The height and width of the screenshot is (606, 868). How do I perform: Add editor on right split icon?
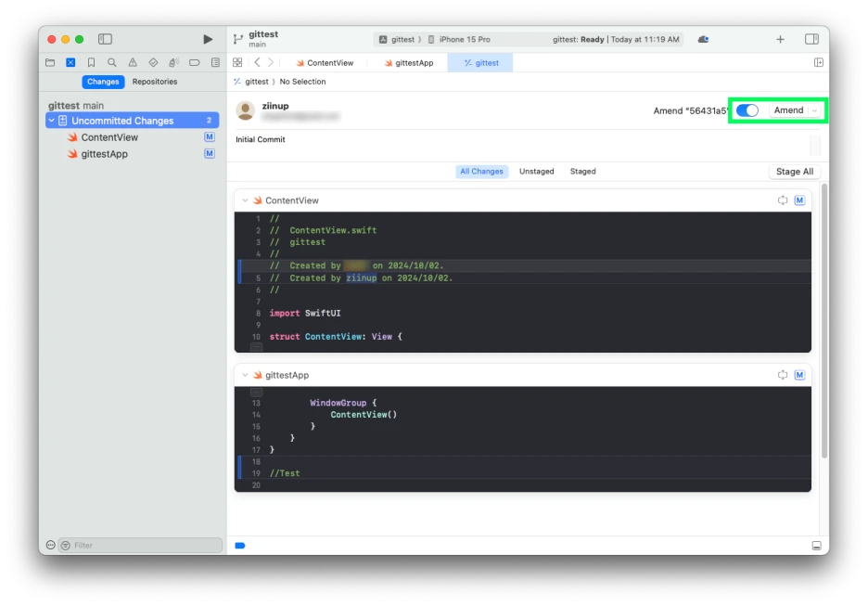coord(819,62)
